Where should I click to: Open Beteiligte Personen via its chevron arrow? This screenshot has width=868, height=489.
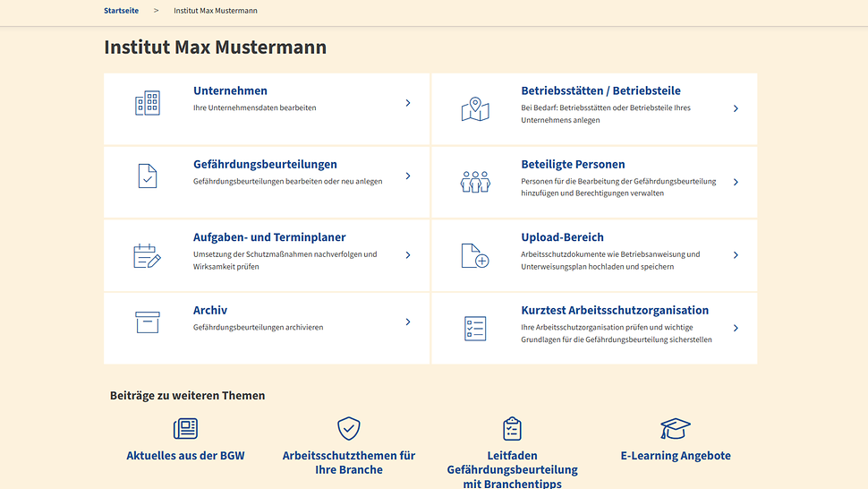coord(736,182)
